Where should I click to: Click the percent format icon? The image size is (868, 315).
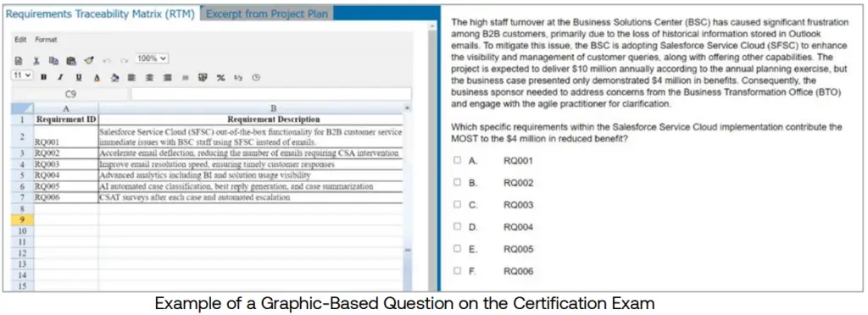pos(220,78)
